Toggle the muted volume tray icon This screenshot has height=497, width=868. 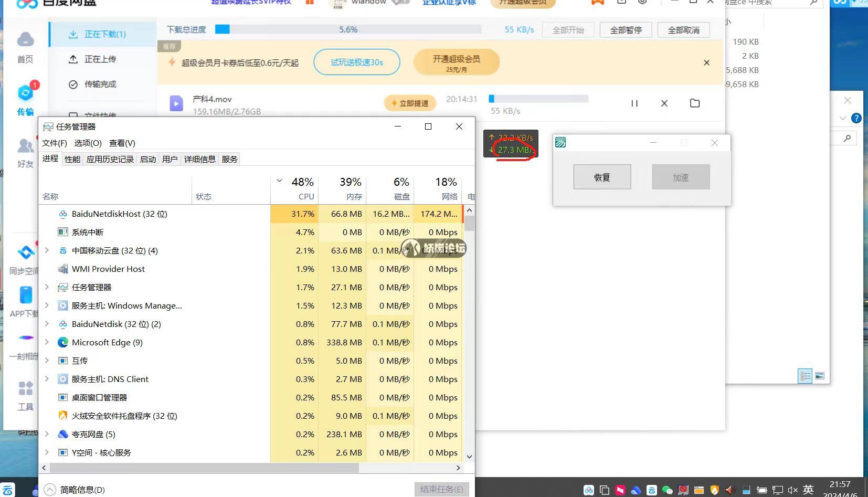[x=792, y=490]
